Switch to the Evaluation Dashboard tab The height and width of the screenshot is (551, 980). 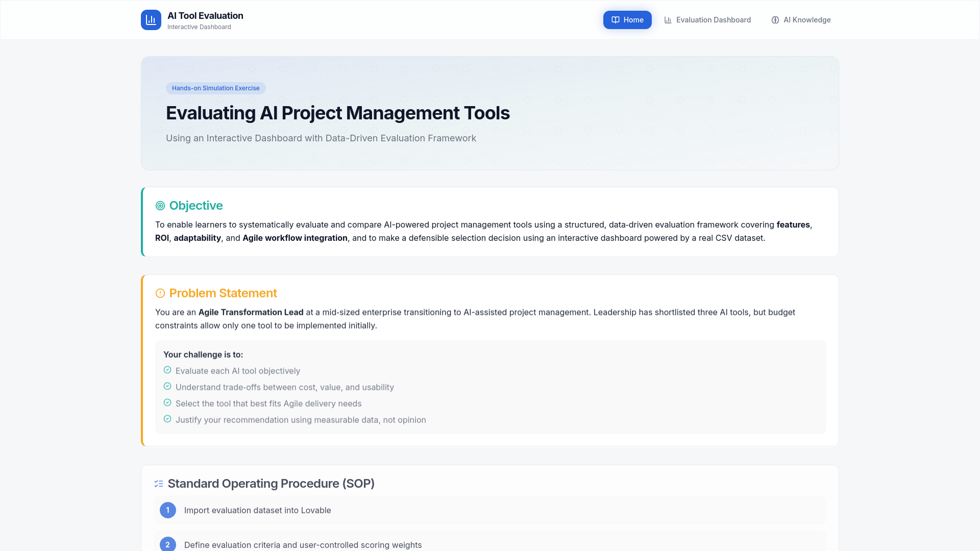click(x=707, y=20)
